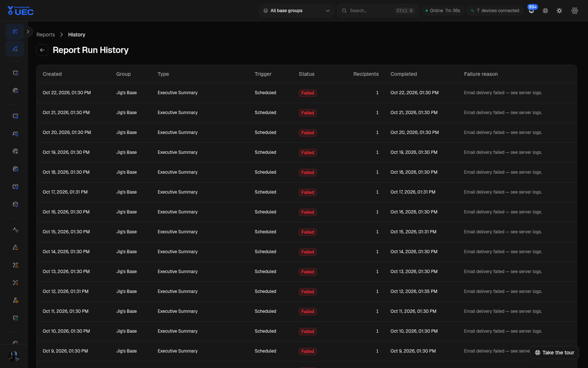This screenshot has width=588, height=368.
Task: Open the notifications bell with 99+ badge
Action: 531,10
